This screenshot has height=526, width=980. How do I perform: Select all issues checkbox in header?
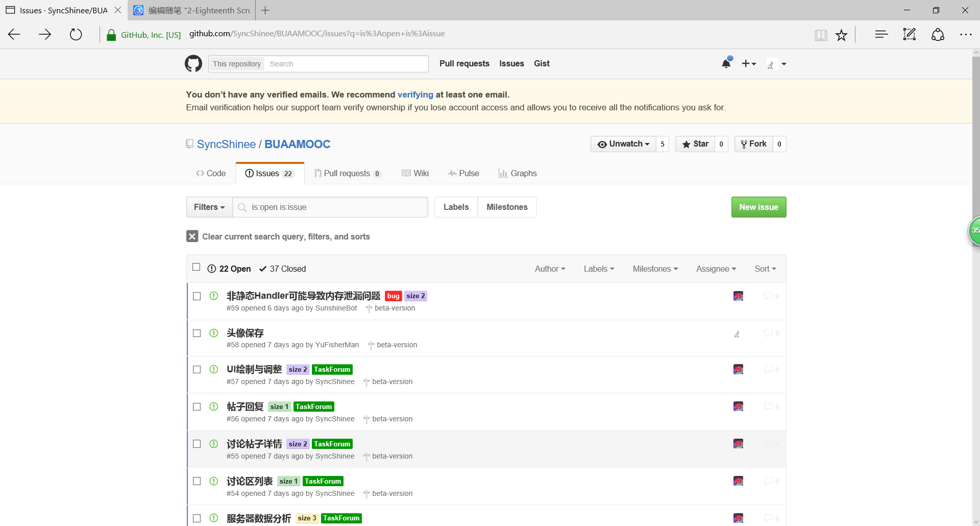[x=196, y=267]
